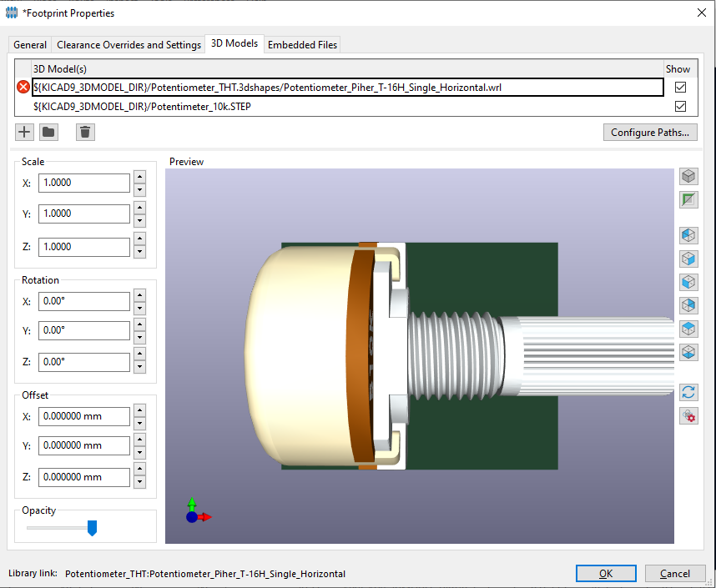Image resolution: width=716 pixels, height=588 pixels.
Task: Click the Configure Paths... button
Action: (650, 133)
